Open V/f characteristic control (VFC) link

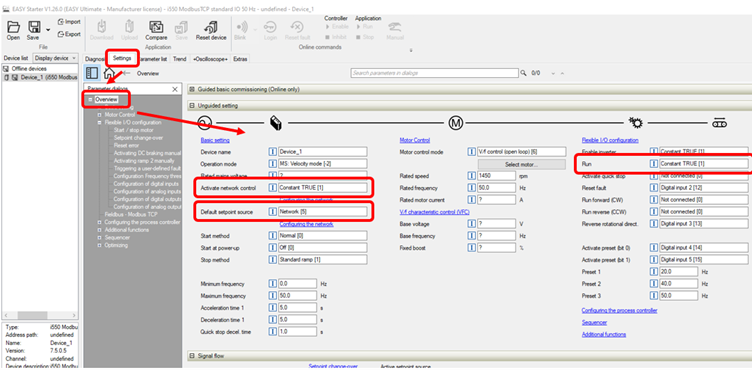pos(435,212)
